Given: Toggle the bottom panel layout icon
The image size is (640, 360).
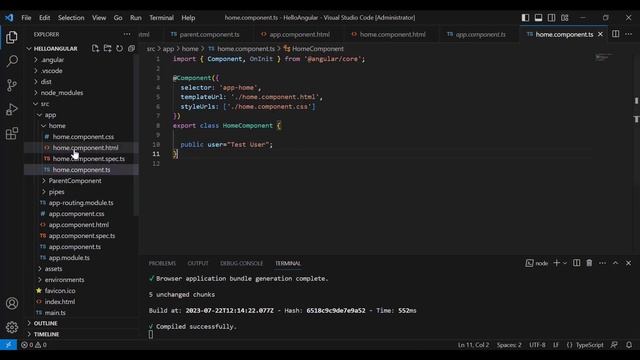Looking at the screenshot, I should (538, 18).
